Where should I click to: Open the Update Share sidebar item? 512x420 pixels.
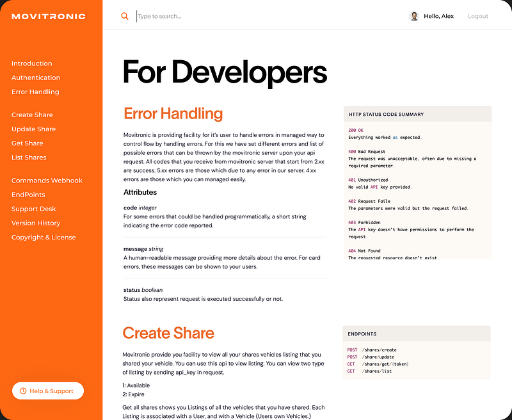33,129
